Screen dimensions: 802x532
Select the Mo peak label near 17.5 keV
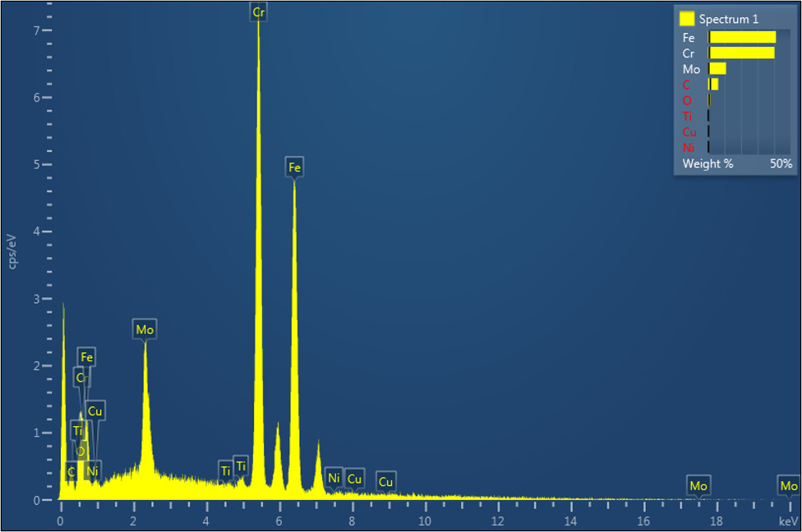click(698, 486)
